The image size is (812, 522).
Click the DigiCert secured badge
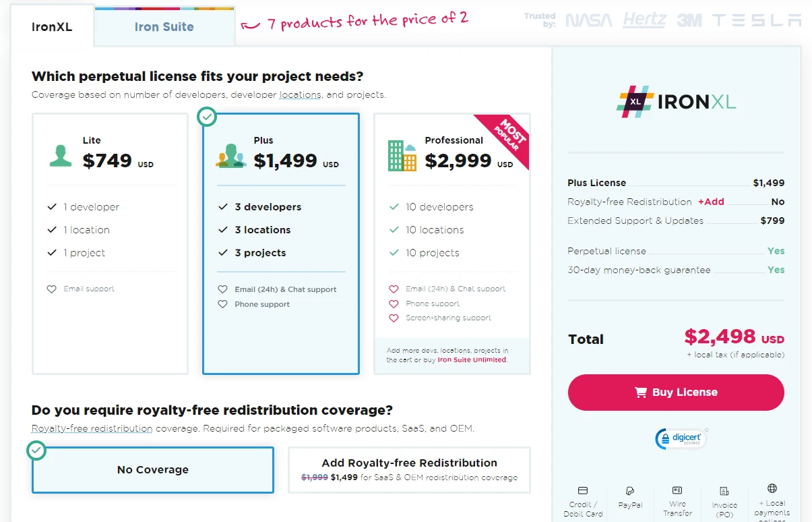point(680,438)
